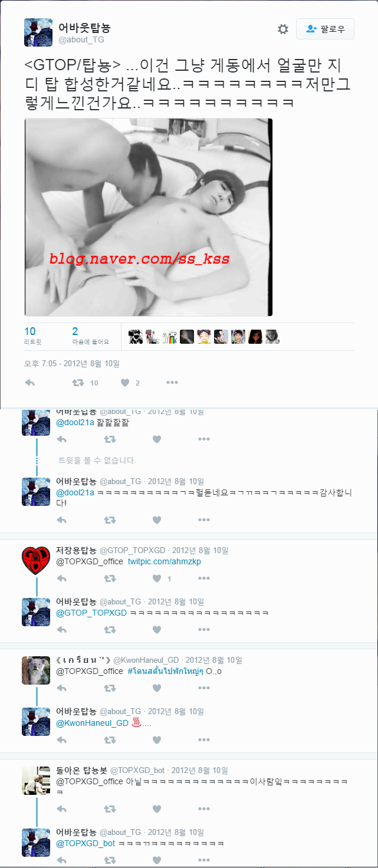378x868 pixels.
Task: Like the 돌아온 탑뇽봇 tweet
Action: [x=157, y=810]
